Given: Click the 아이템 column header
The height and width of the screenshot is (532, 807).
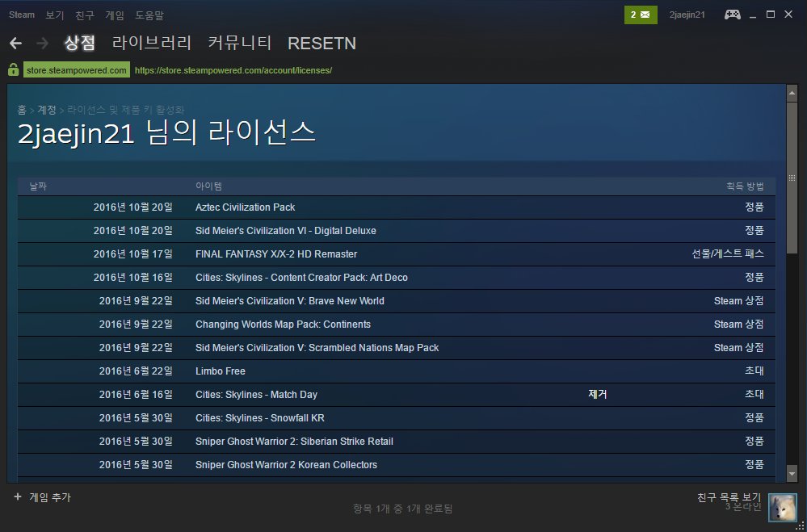Looking at the screenshot, I should 209,186.
